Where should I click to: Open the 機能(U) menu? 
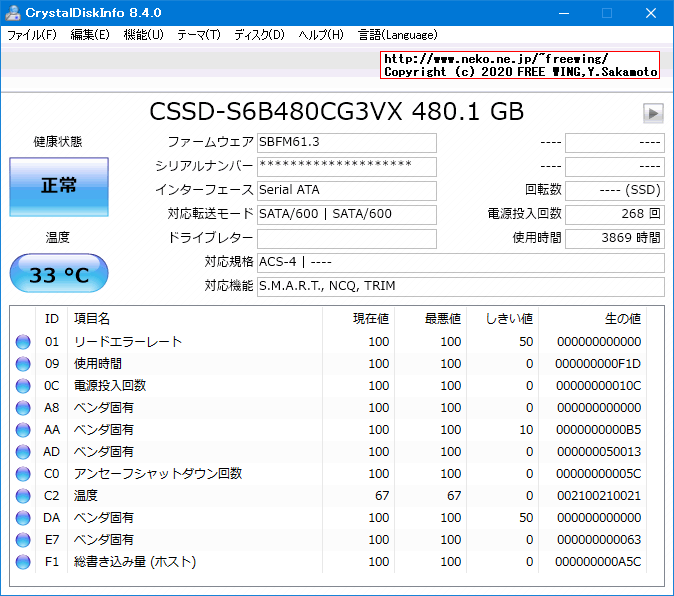144,35
